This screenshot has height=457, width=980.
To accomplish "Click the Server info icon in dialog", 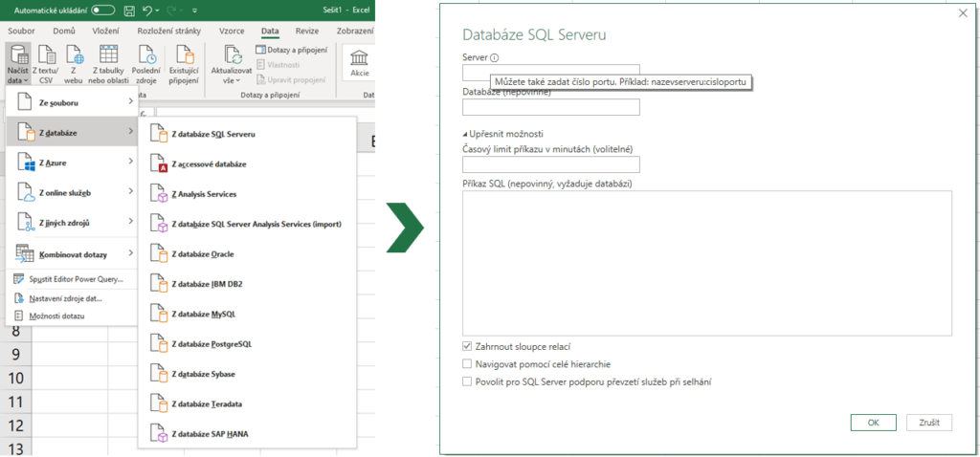I will [x=495, y=58].
